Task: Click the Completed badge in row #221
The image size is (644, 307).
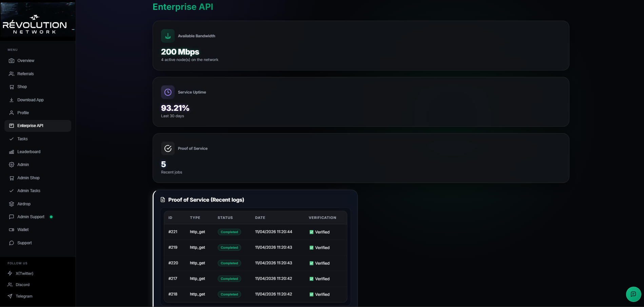Action: tap(229, 232)
